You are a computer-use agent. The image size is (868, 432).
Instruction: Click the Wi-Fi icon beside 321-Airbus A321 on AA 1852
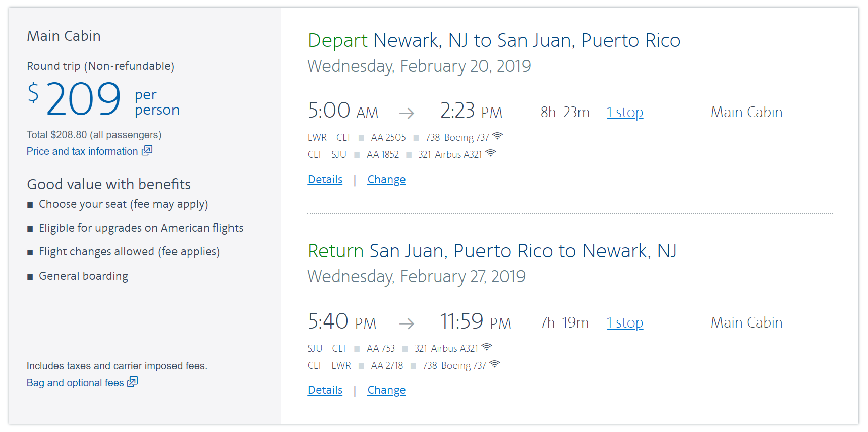491,153
